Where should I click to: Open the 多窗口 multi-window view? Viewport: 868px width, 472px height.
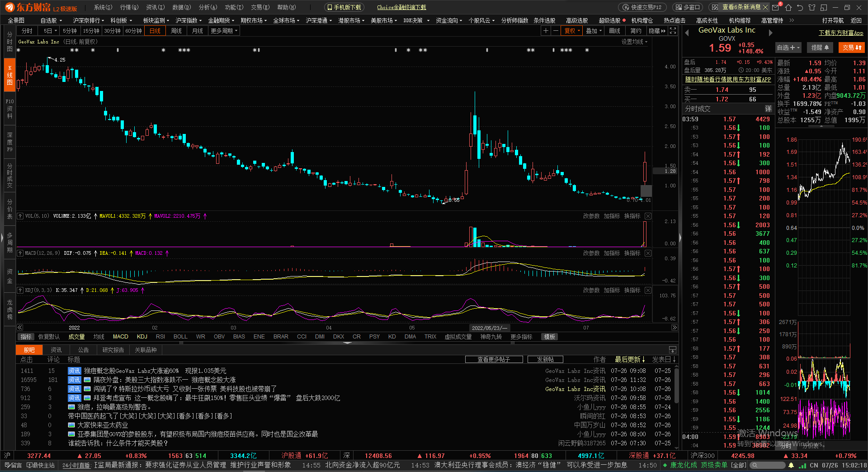pos(688,7)
